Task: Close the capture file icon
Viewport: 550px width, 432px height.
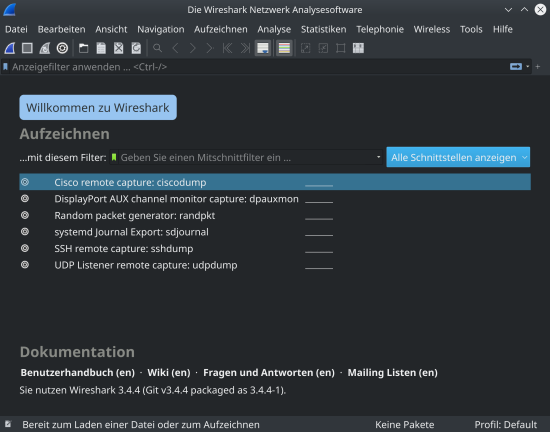Action: coord(119,48)
